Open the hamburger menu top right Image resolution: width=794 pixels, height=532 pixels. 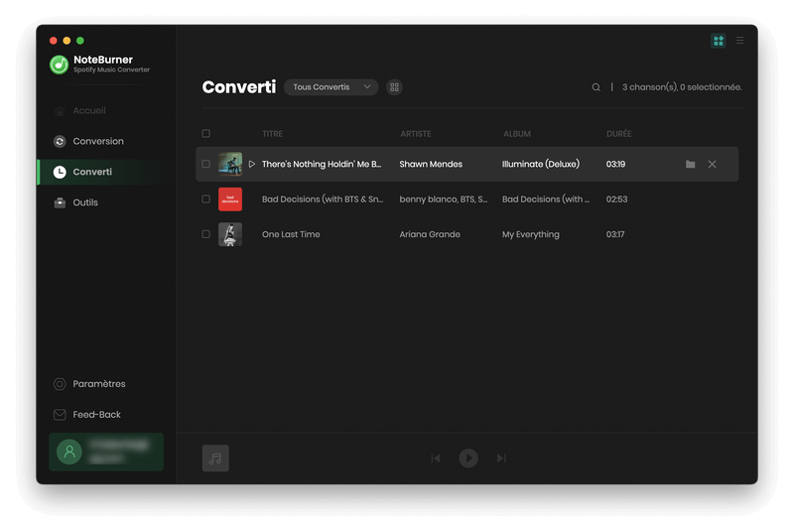[739, 41]
